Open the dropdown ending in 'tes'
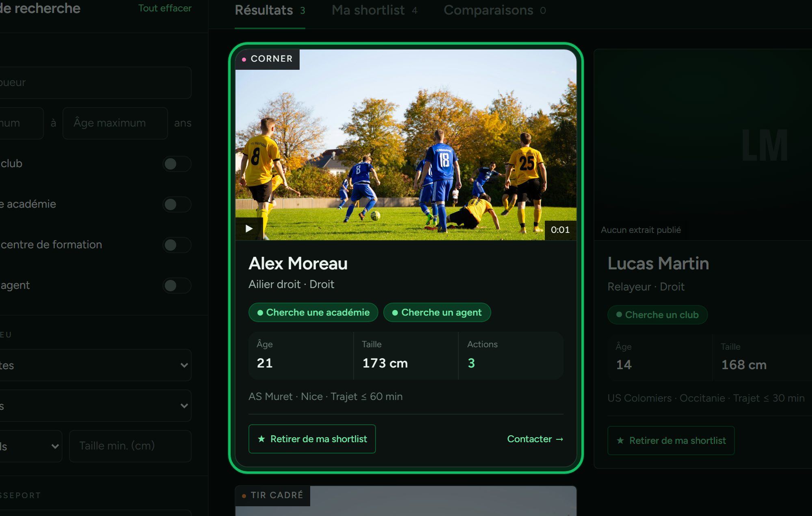This screenshot has height=516, width=812. (x=95, y=365)
